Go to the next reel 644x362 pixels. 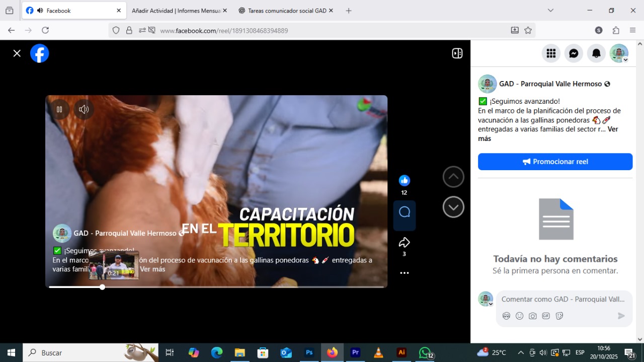click(x=453, y=207)
